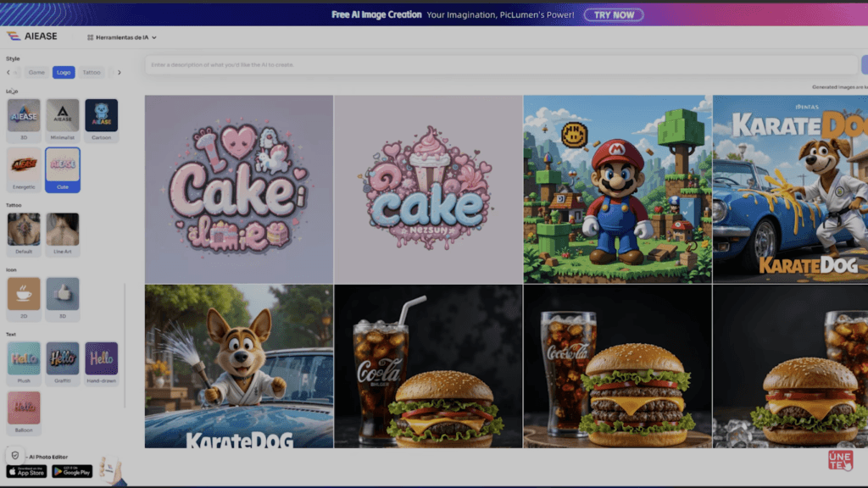The width and height of the screenshot is (868, 488).
Task: Open the App Store download link
Action: (x=26, y=471)
